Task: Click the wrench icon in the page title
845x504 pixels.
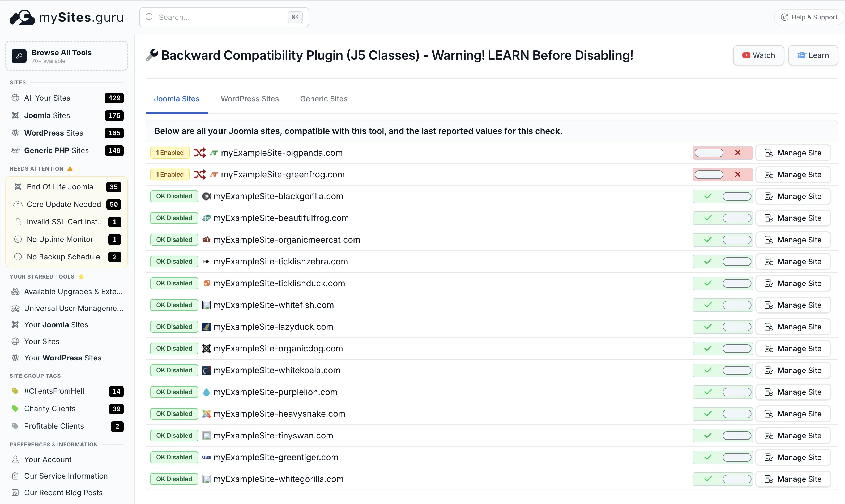Action: 152,55
